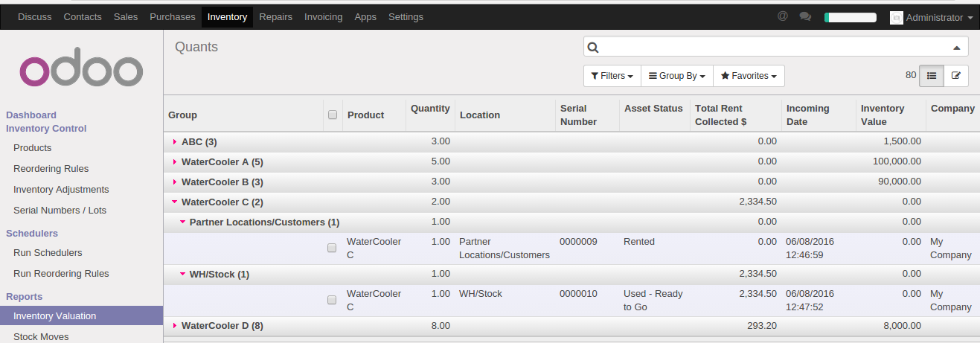Click the search magnifier icon
The width and height of the screenshot is (980, 343).
click(x=593, y=47)
